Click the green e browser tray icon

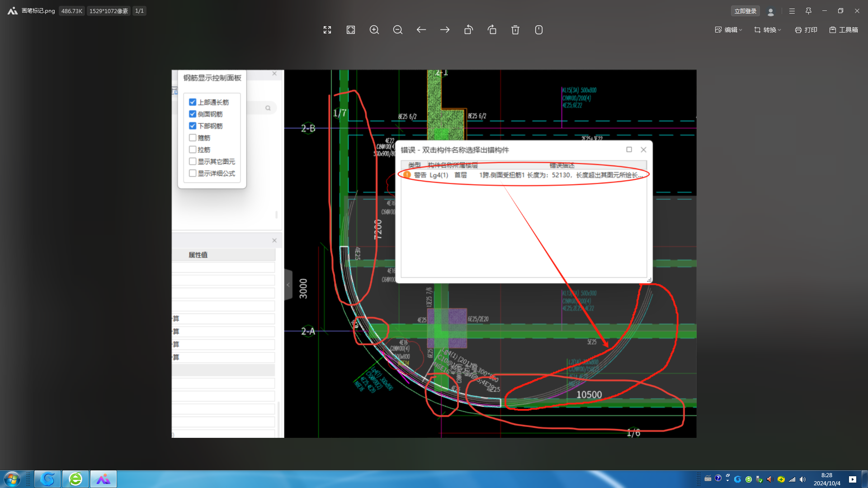tap(749, 479)
